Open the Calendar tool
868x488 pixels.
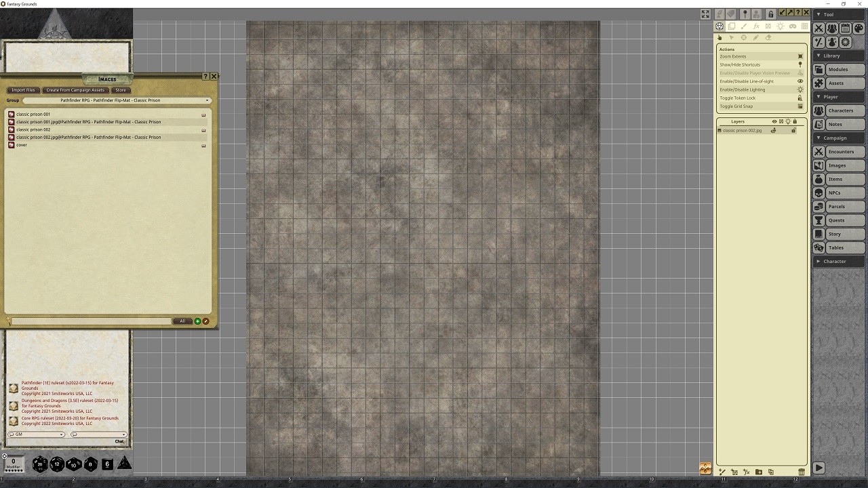[846, 28]
